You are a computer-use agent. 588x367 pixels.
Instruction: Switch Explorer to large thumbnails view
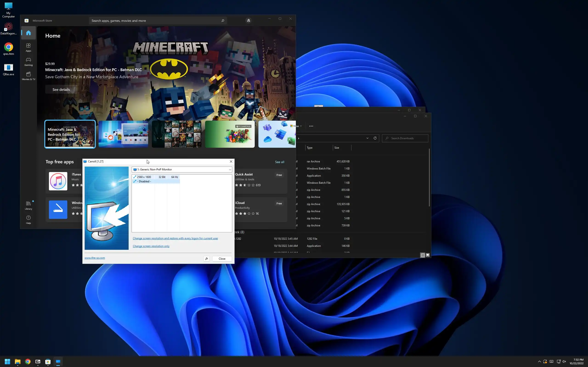[x=428, y=255]
